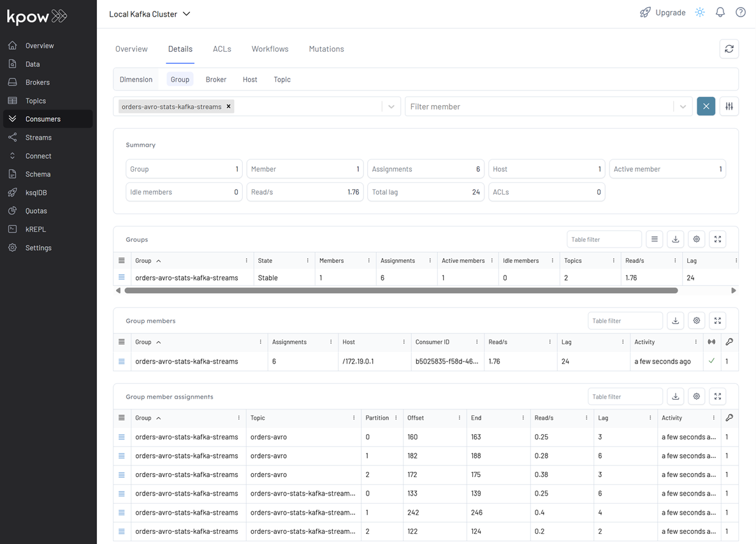
Task: Switch to the ACLs tab
Action: [x=222, y=48]
